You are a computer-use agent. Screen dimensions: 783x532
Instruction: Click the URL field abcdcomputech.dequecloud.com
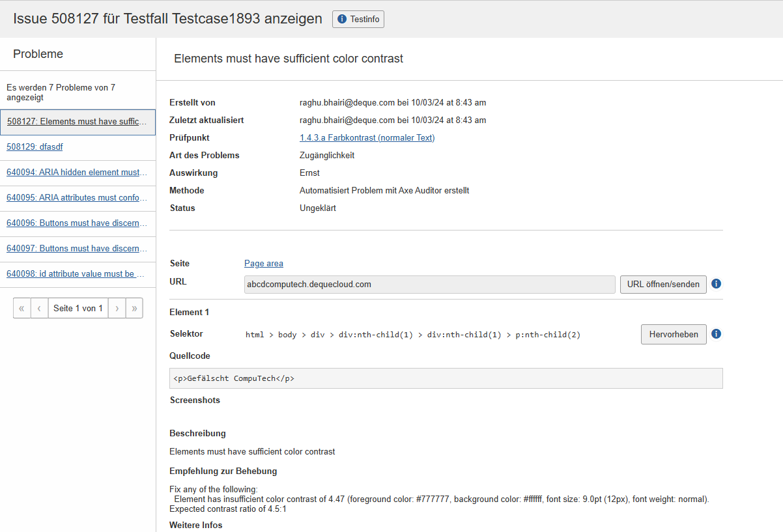coord(429,285)
